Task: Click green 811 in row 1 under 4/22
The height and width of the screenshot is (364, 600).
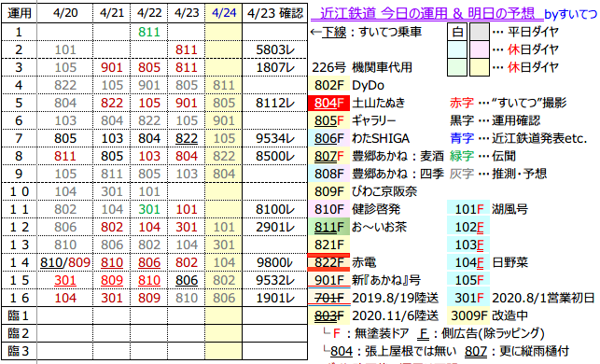Action: click(149, 32)
